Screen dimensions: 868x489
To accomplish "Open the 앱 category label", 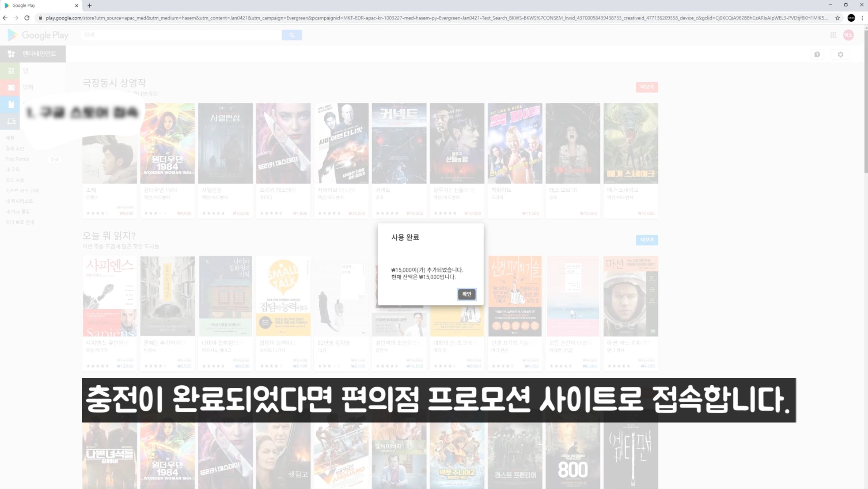I will click(25, 71).
